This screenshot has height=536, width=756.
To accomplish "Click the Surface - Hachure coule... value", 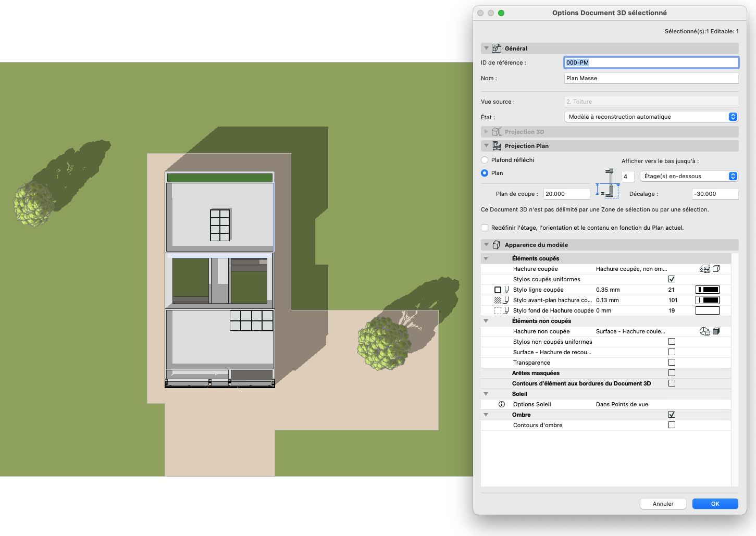I will point(630,331).
